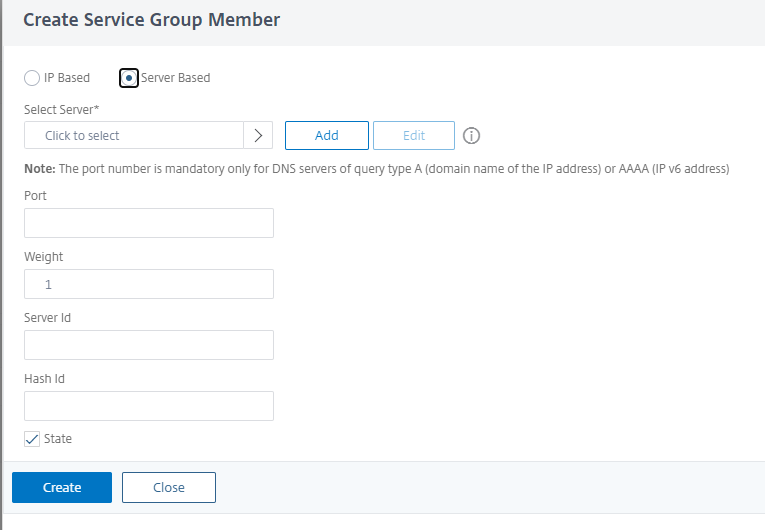The image size is (765, 530).
Task: Click the info icon beside Edit button
Action: coord(472,136)
